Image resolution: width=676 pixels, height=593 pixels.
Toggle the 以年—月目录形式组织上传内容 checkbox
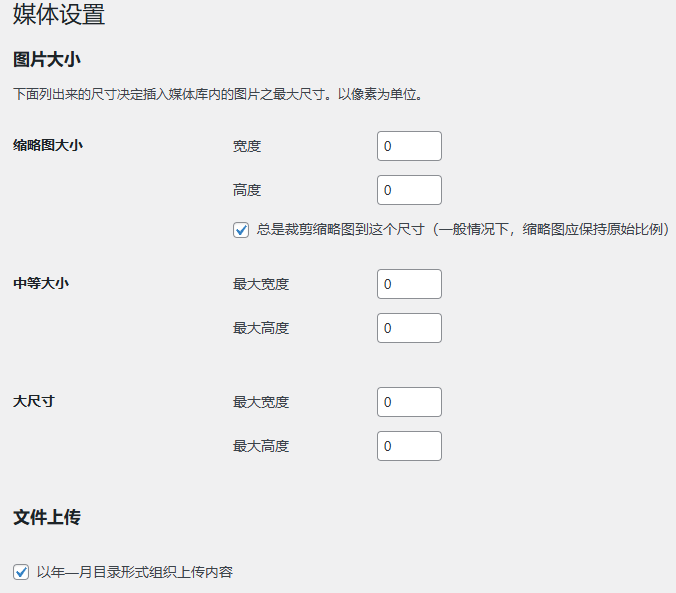point(21,572)
